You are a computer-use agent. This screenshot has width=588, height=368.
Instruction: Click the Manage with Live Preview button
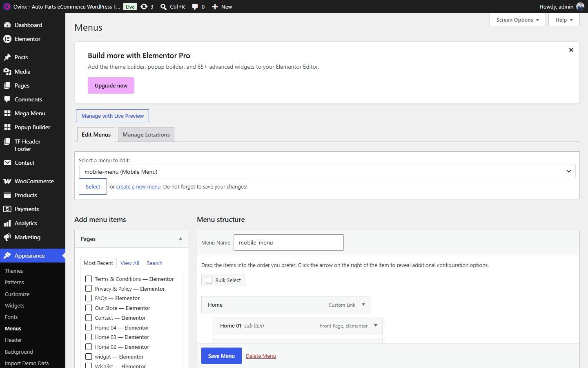[x=112, y=116]
